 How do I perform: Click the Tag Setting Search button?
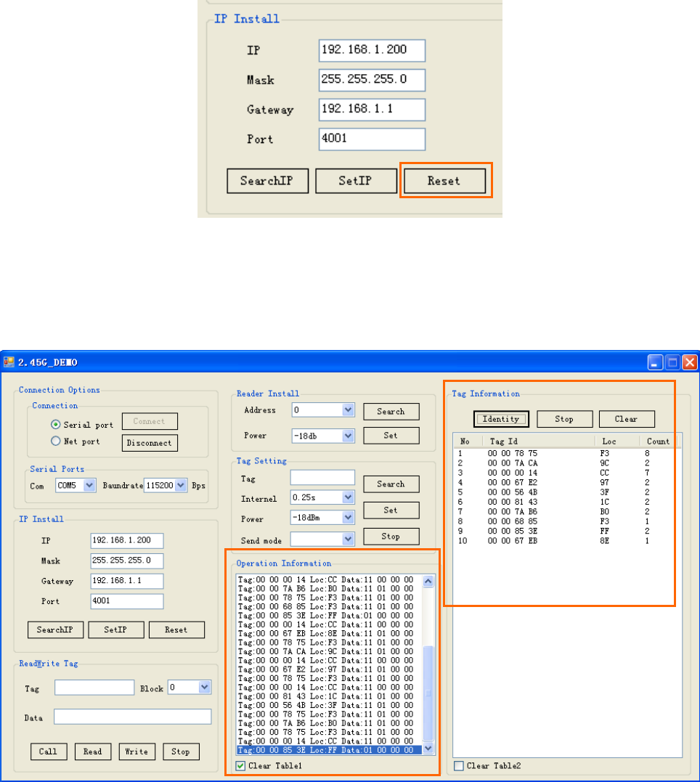[x=391, y=484]
